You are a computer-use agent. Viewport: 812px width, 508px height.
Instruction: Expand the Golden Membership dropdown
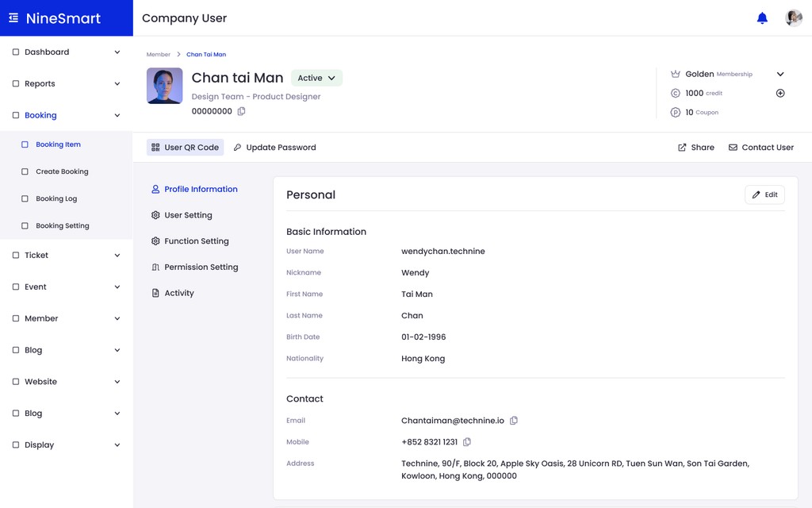pyautogui.click(x=780, y=75)
